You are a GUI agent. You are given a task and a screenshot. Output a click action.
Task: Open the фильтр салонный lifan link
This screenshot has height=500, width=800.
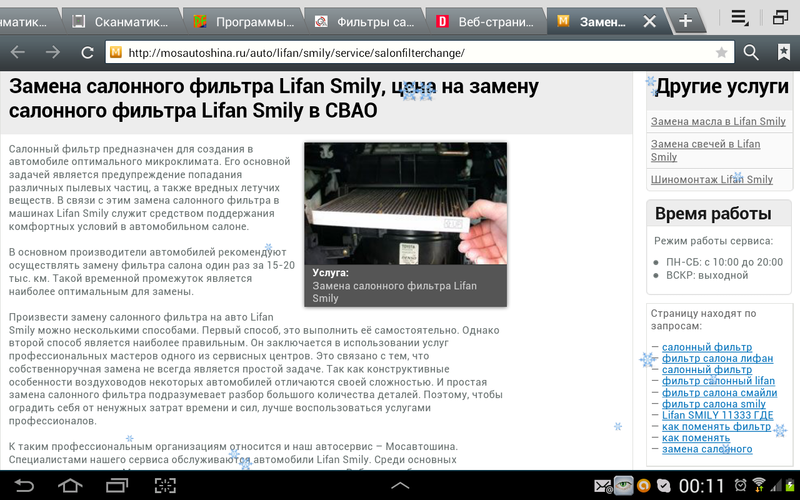(x=718, y=381)
